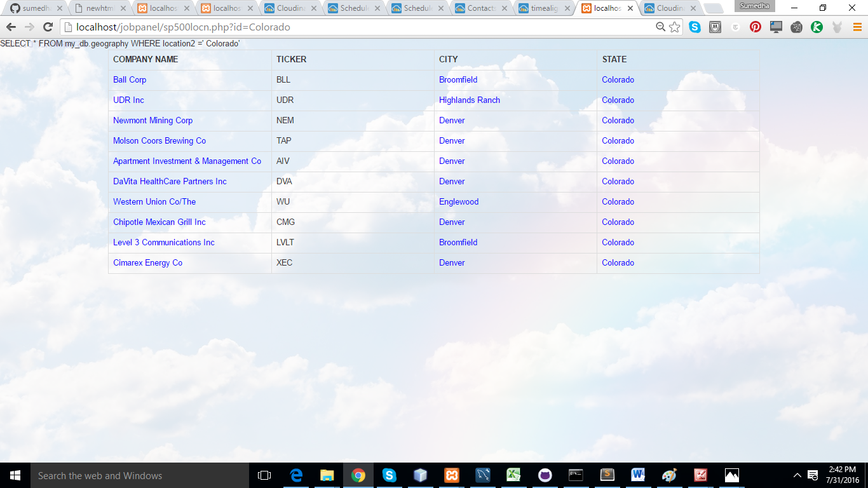Click Denver in the Newmont Mining row
868x488 pixels.
(452, 120)
